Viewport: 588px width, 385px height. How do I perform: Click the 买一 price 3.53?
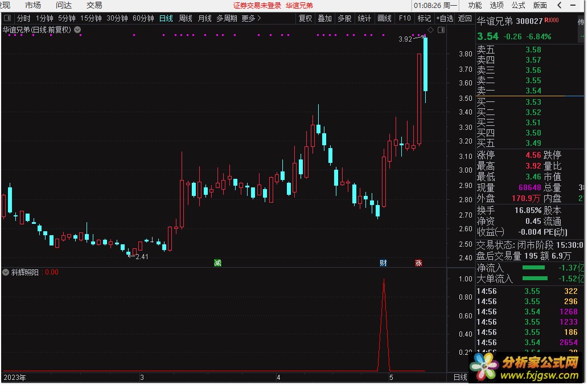[x=533, y=102]
